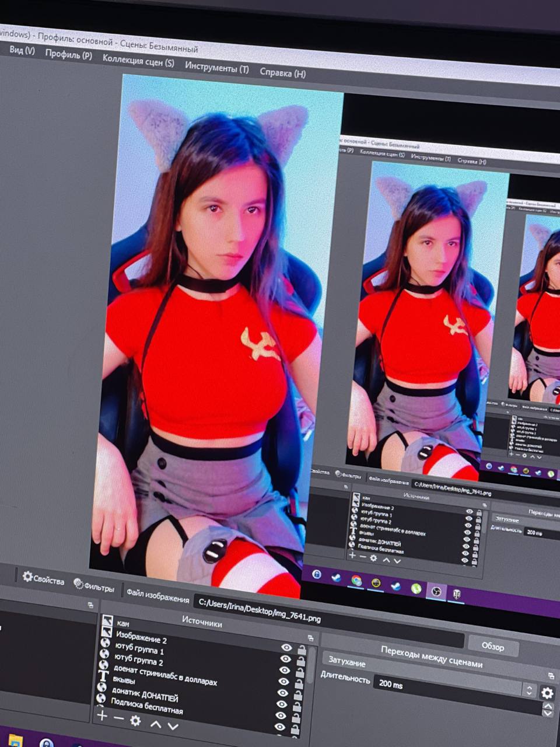Open transition settings with the gear icon

point(547,693)
